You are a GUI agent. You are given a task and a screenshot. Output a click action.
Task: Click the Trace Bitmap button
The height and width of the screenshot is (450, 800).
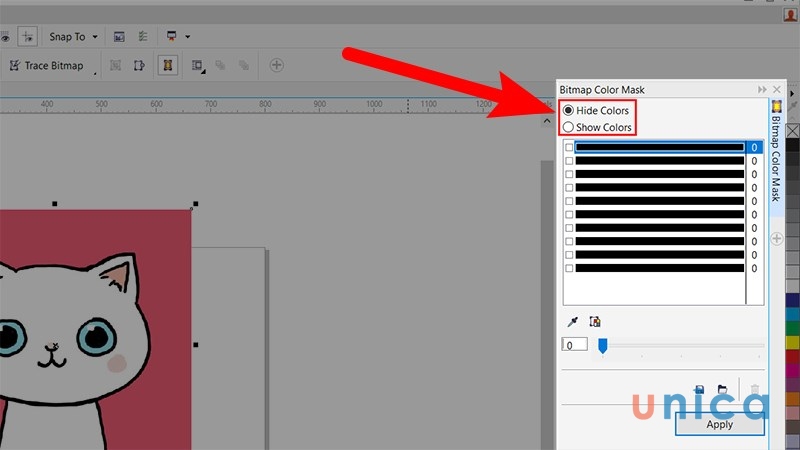tap(47, 65)
